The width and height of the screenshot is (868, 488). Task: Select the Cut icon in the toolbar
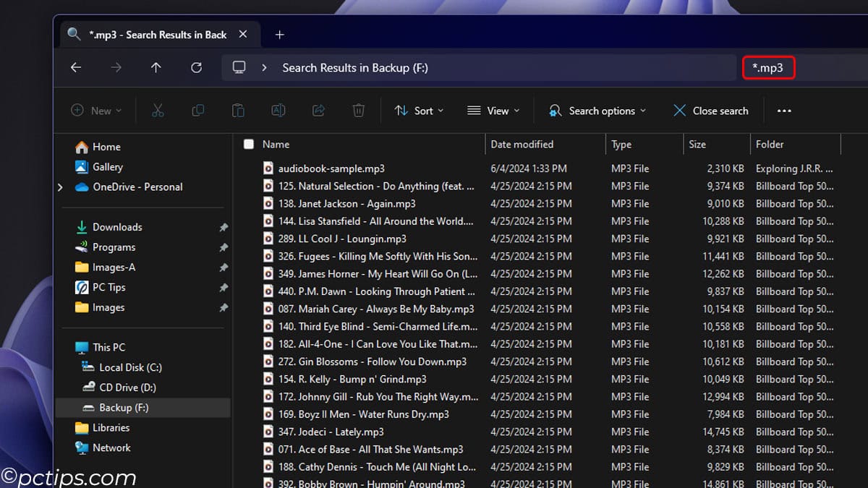click(158, 110)
